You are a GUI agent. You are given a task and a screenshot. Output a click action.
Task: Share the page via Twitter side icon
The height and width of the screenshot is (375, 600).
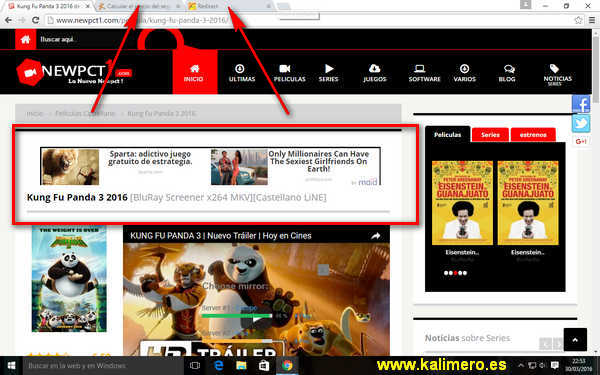point(581,123)
